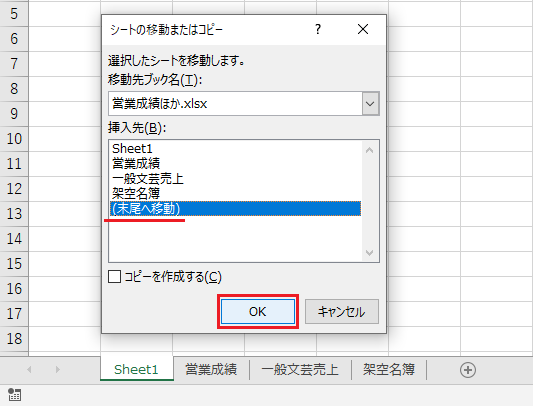Click the sheet tabs scroll right arrow
This screenshot has width=533, height=406.
click(x=57, y=370)
